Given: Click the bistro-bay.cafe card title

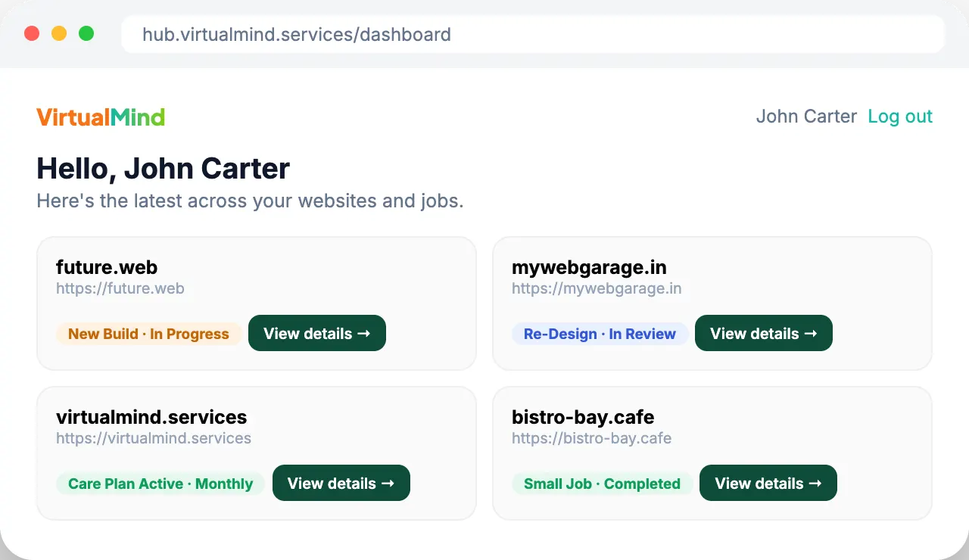Looking at the screenshot, I should tap(583, 417).
